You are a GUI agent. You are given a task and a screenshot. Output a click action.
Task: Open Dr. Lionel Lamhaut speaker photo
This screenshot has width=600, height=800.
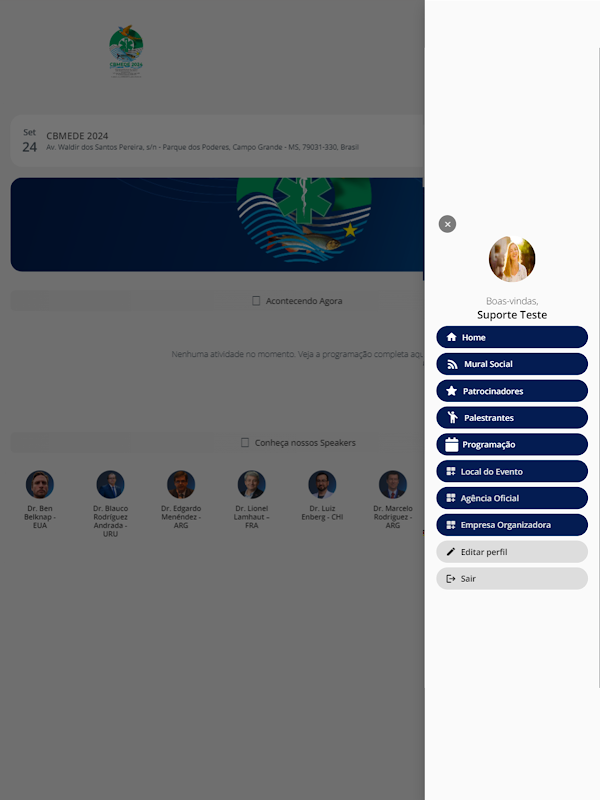252,484
